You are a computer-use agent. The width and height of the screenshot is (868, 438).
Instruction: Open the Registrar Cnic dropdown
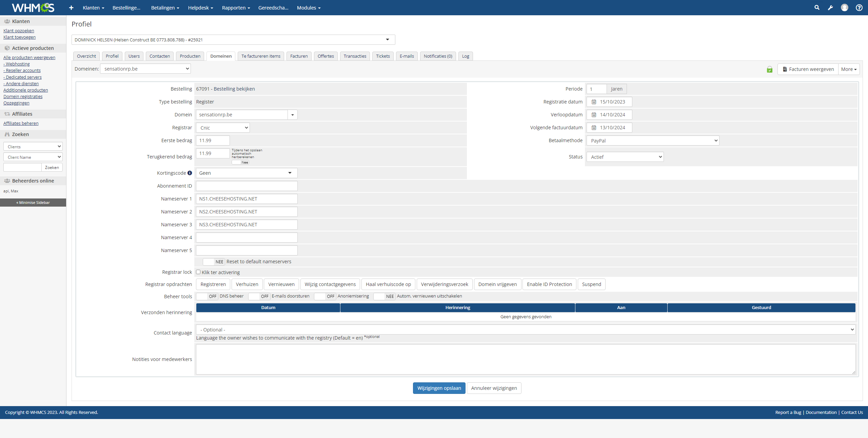223,128
